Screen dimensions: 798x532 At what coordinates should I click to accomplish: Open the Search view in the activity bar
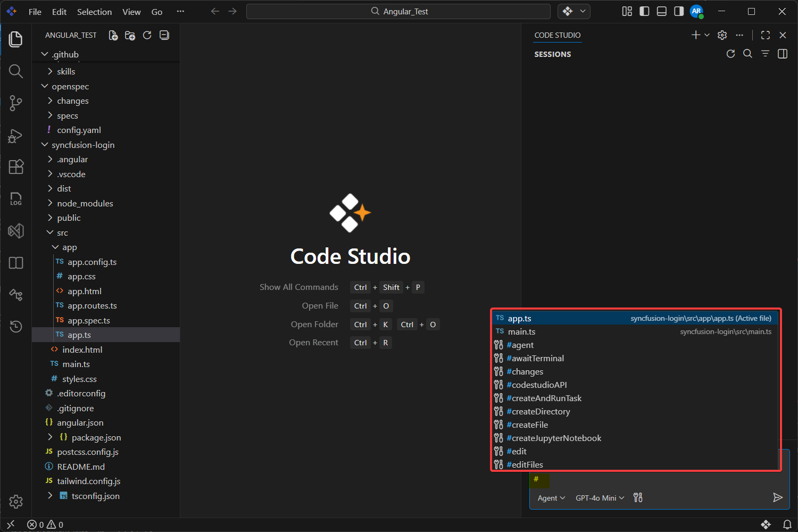[x=15, y=71]
